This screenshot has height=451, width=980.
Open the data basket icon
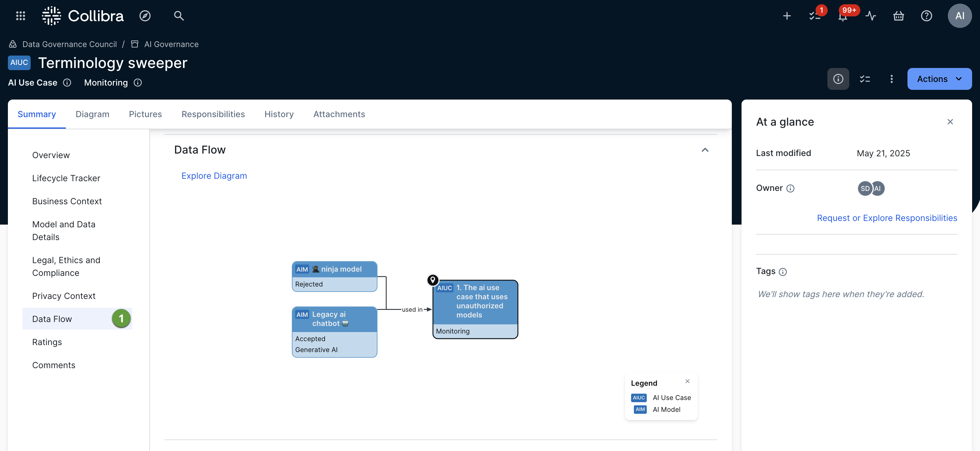[x=898, y=15]
